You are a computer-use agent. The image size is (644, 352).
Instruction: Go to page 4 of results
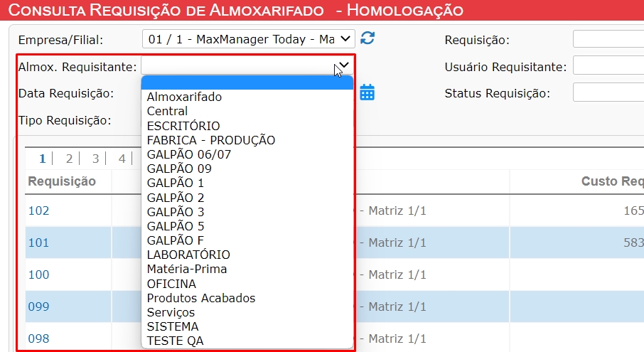pyautogui.click(x=122, y=159)
